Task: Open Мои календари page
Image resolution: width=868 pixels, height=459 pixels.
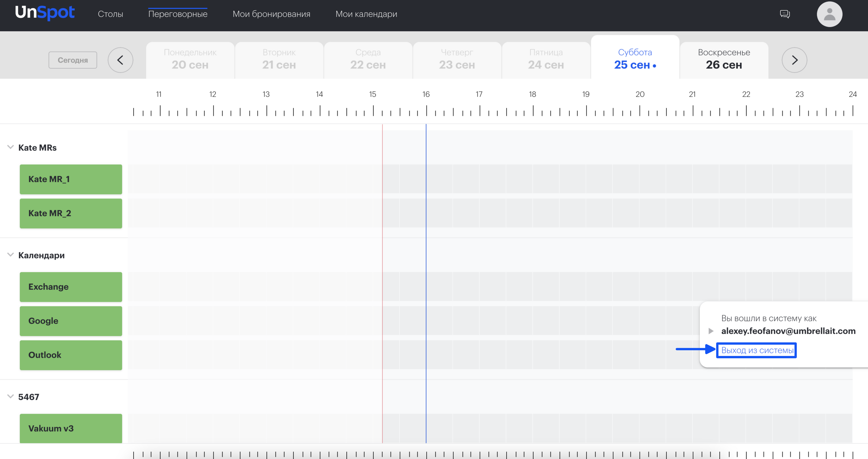Action: pyautogui.click(x=366, y=14)
